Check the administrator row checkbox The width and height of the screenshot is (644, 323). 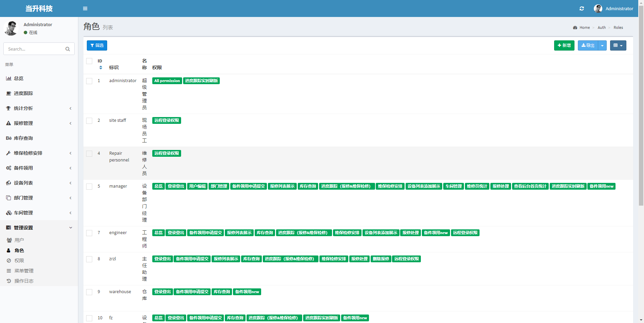89,81
